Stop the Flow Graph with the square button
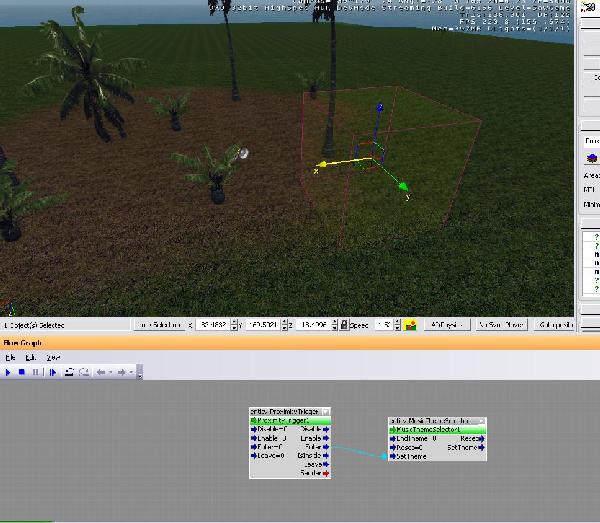This screenshot has width=600, height=523. click(22, 372)
